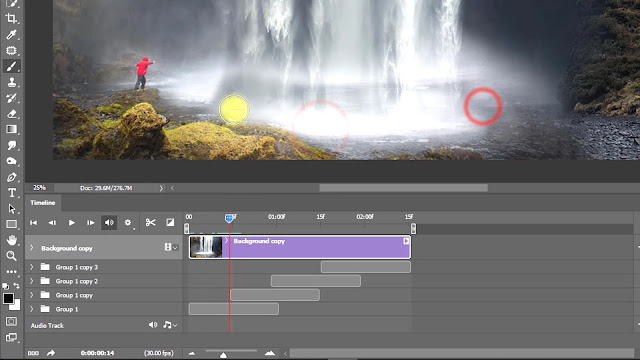This screenshot has width=640, height=360.
Task: Swap foreground and background colors icon
Action: coord(16,286)
